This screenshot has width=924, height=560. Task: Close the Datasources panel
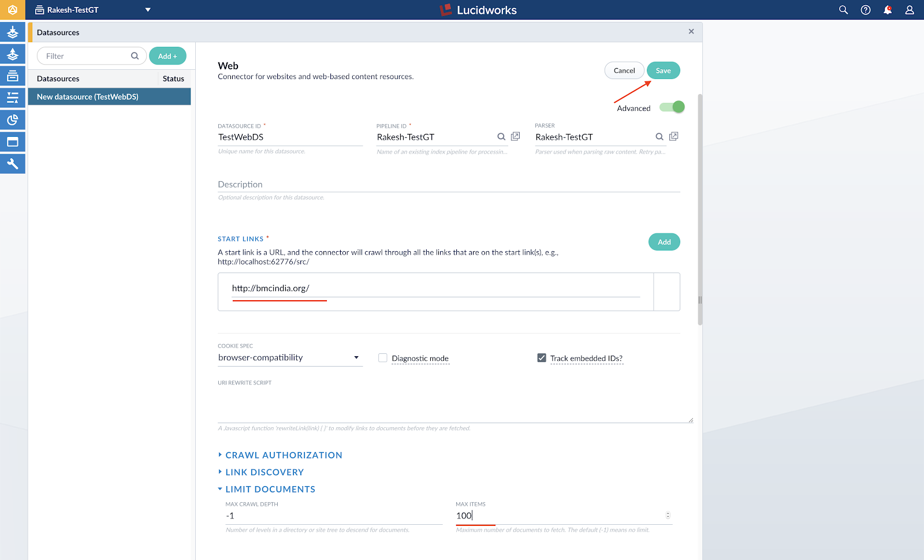pyautogui.click(x=691, y=32)
